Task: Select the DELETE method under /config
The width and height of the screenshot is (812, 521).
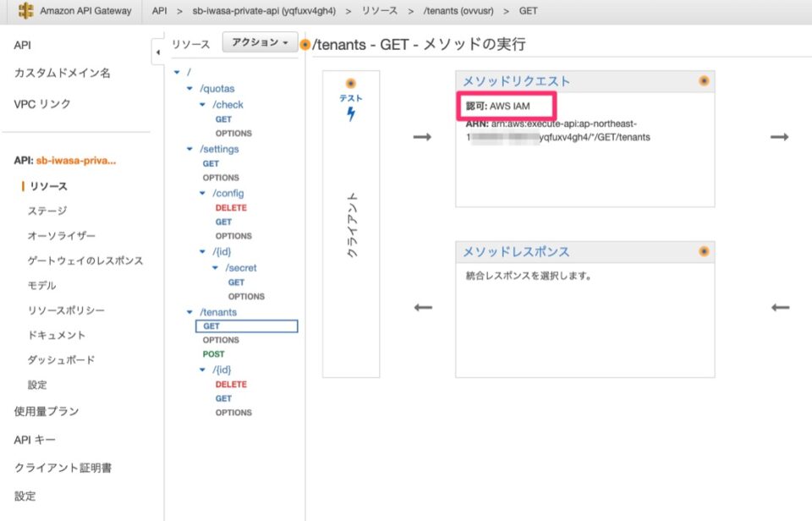Action: coord(230,206)
